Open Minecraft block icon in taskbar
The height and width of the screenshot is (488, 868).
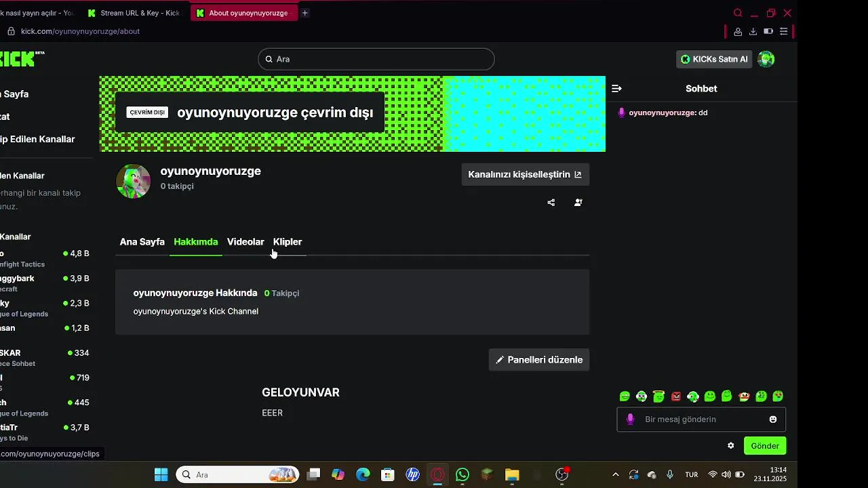tap(487, 474)
